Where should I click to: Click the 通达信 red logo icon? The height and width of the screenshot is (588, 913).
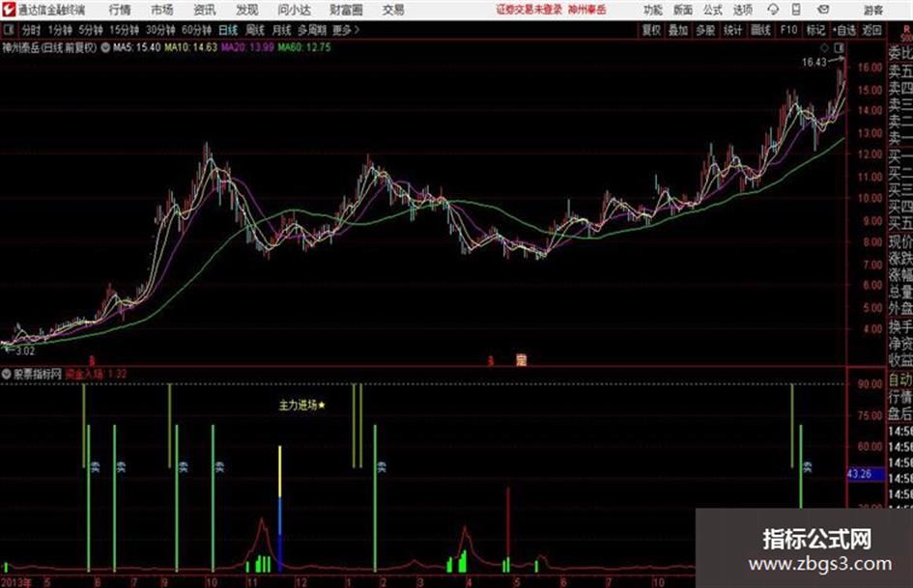pos(9,10)
